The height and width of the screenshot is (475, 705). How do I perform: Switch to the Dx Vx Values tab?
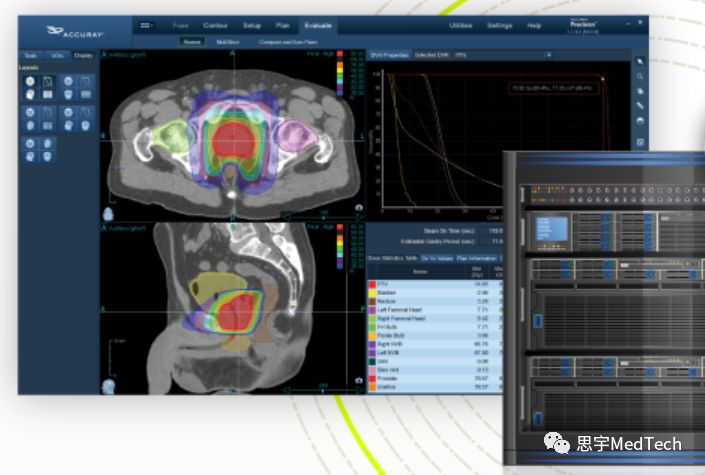437,258
